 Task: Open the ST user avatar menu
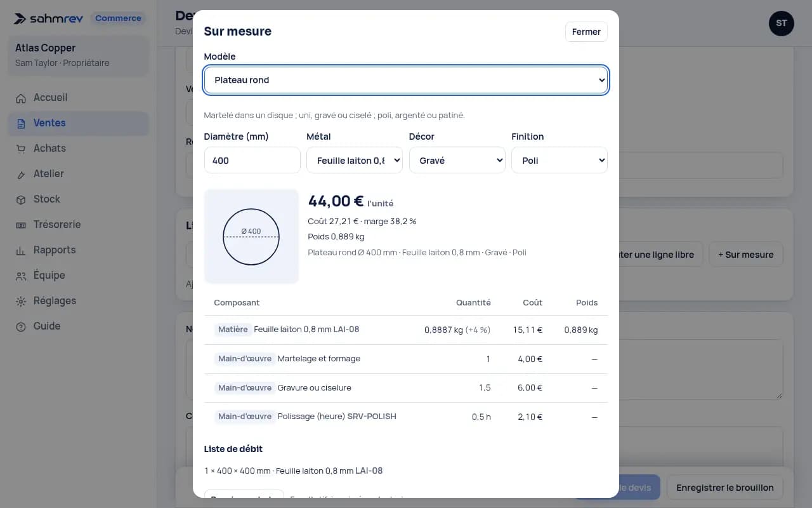coord(781,23)
